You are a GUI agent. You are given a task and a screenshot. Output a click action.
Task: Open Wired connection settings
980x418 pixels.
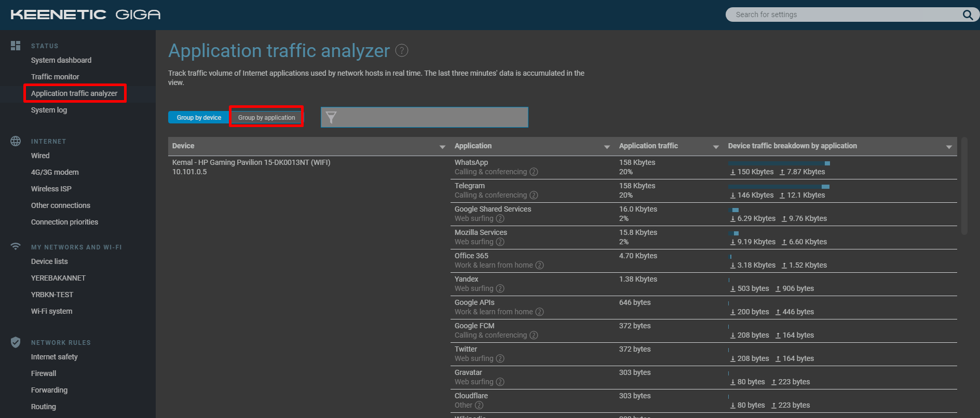pos(40,156)
